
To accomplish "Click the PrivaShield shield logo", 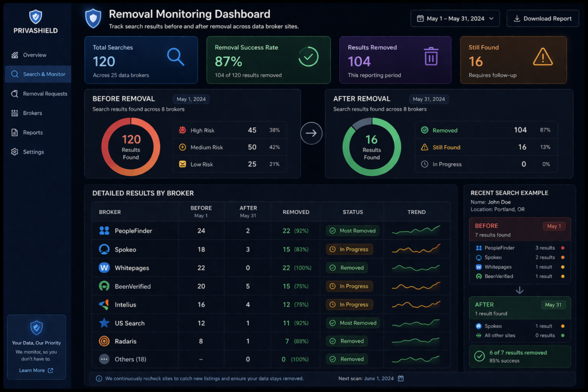I will click(x=36, y=15).
